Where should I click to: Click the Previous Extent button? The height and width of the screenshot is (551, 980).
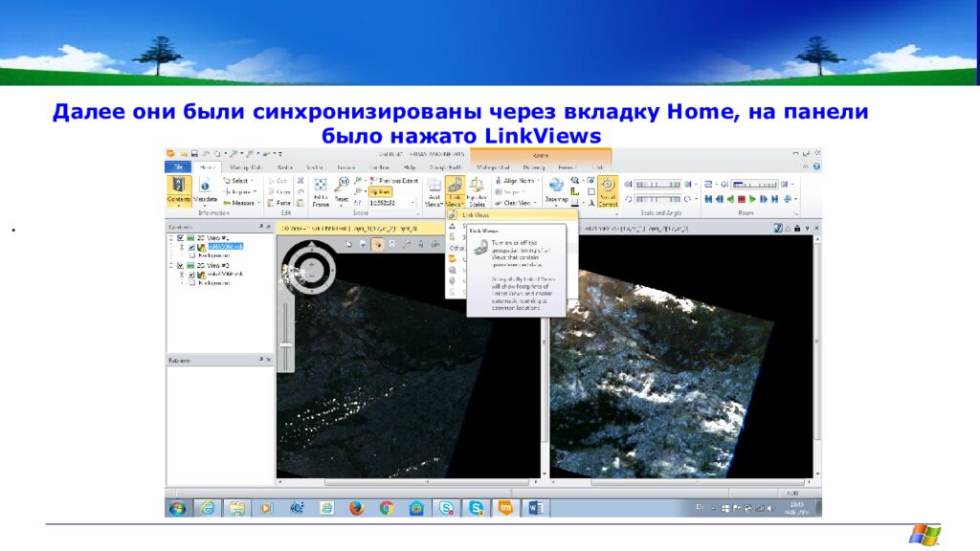coord(393,180)
